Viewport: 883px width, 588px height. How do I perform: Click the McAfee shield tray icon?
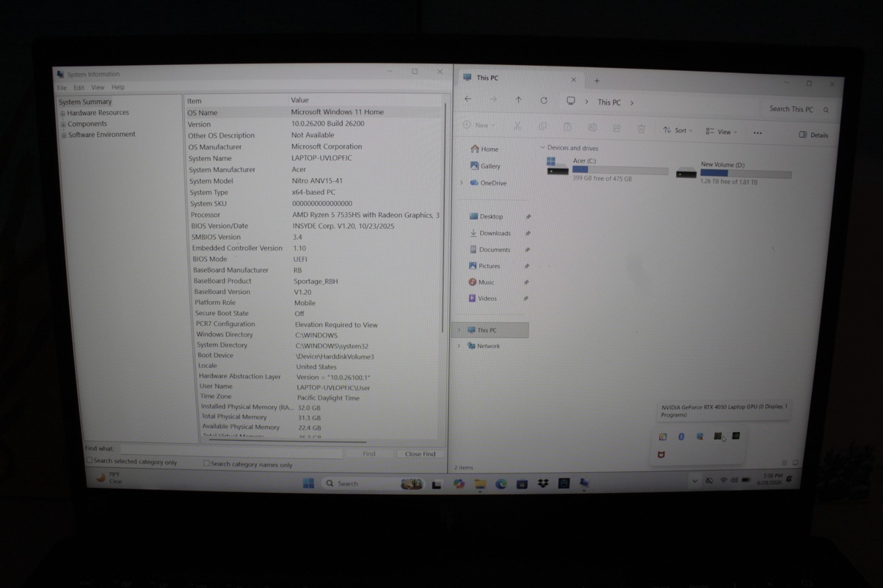click(x=661, y=455)
